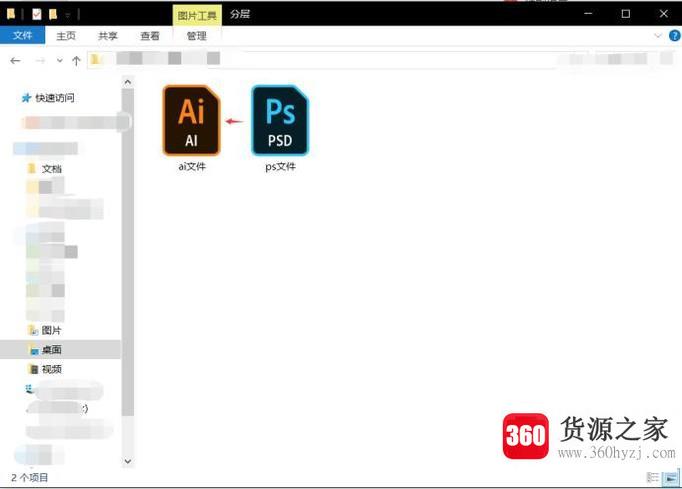Switch to large icons view in status bar

click(x=670, y=477)
